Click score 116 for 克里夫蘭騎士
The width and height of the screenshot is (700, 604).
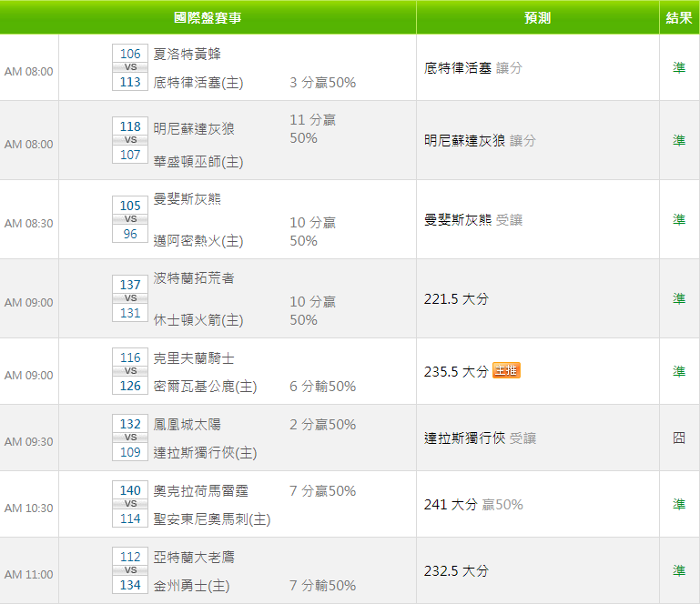(130, 357)
